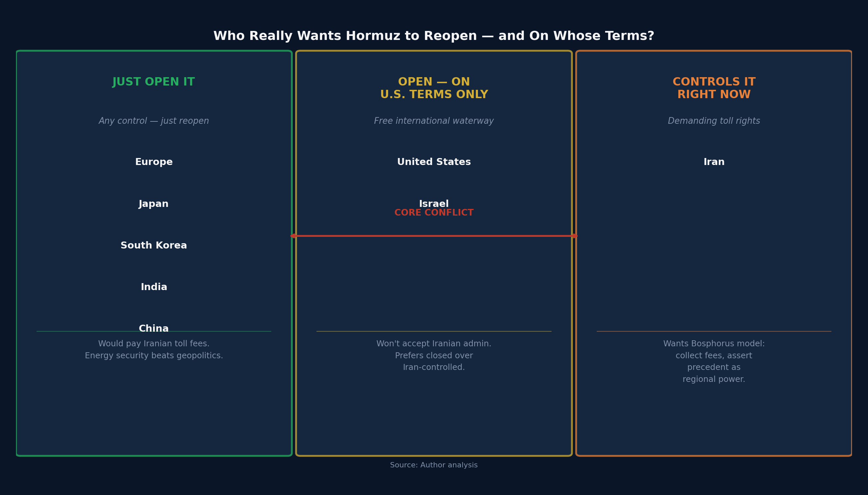Select the 'Any control — just reopen' subtitle

click(x=154, y=121)
